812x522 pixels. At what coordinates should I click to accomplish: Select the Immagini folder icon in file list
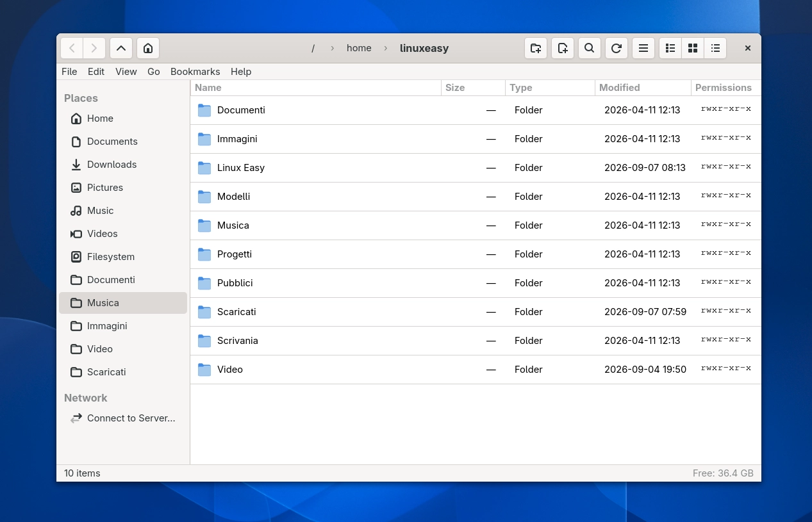coord(204,139)
